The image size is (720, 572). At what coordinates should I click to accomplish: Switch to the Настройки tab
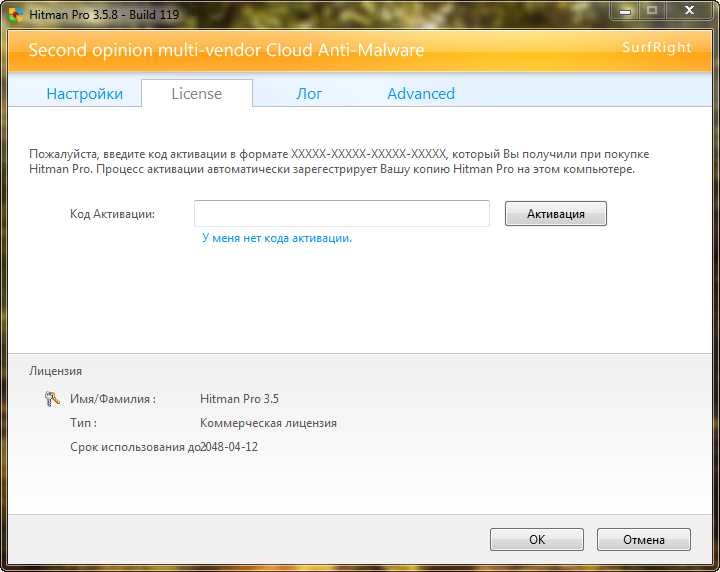[x=84, y=94]
